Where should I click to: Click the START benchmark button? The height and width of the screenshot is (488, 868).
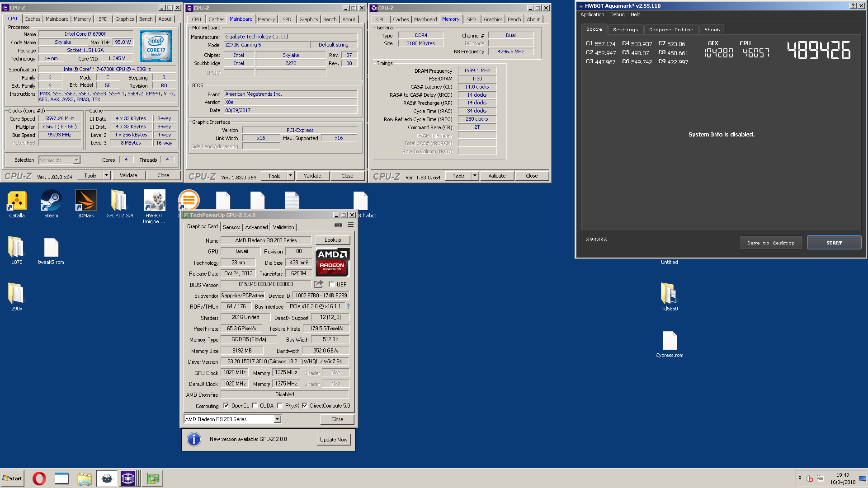(x=834, y=243)
